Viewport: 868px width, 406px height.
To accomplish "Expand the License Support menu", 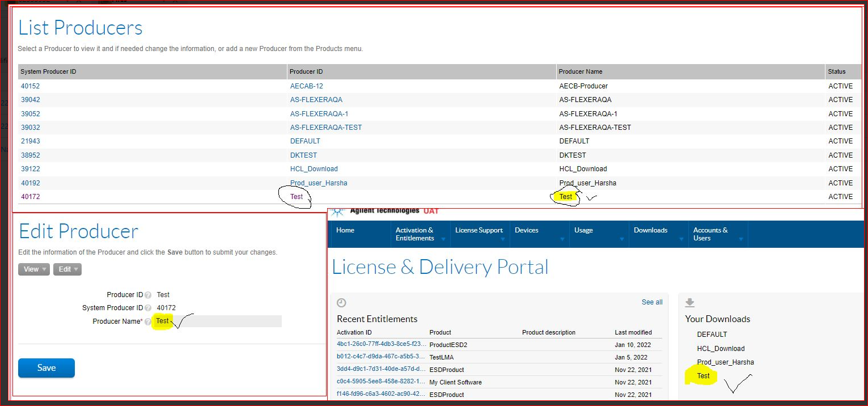I will pyautogui.click(x=480, y=234).
